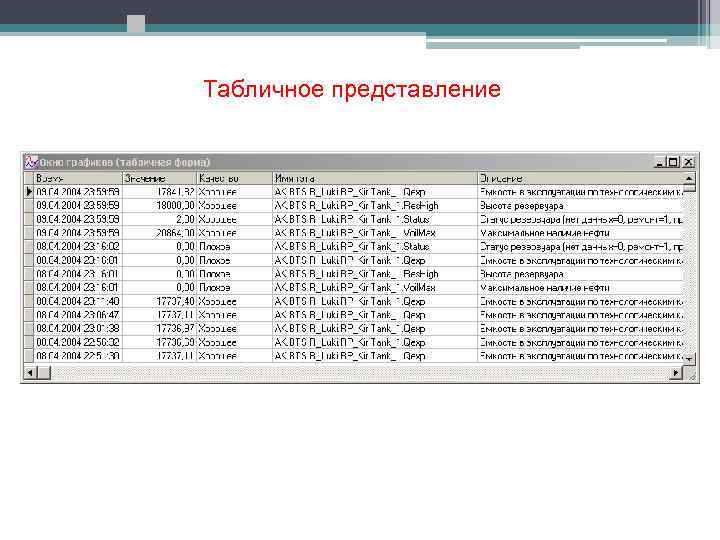Sort by the Описание column header
720x540 pixels.
pyautogui.click(x=581, y=178)
